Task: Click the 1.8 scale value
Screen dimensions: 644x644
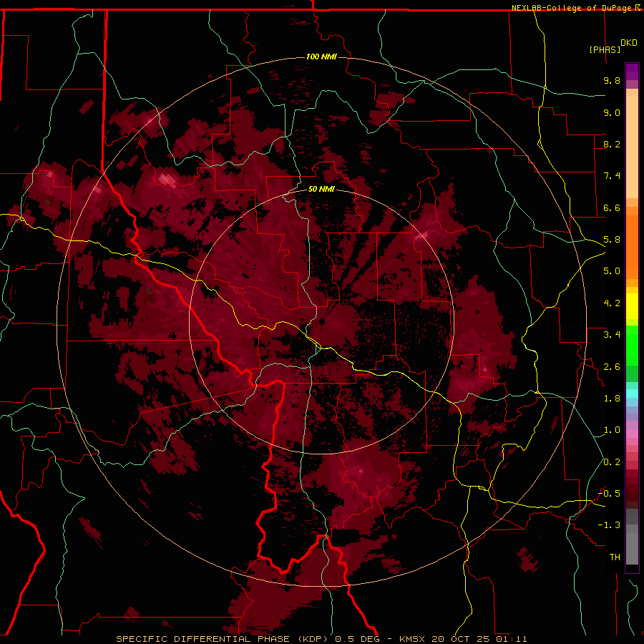Action: tap(612, 399)
